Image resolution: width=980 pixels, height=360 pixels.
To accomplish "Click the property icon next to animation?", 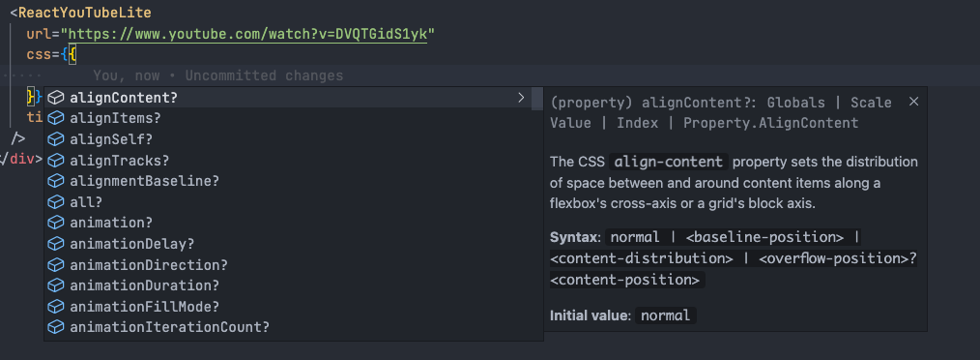I will click(x=56, y=223).
